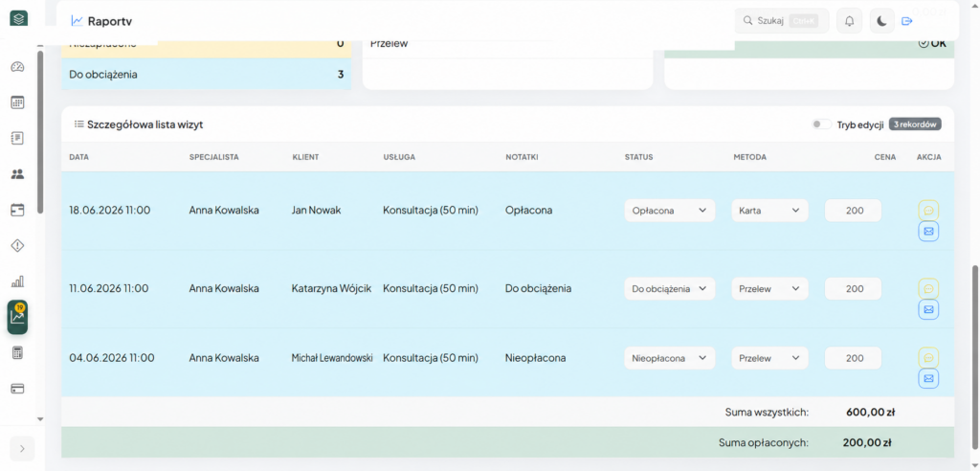This screenshot has height=471, width=980.
Task: Open the dashboard gauge icon in sidebar
Action: click(18, 68)
